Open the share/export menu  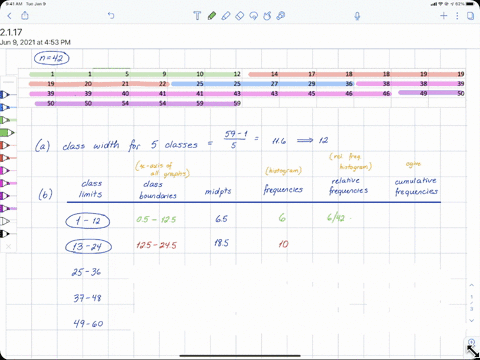point(25,15)
